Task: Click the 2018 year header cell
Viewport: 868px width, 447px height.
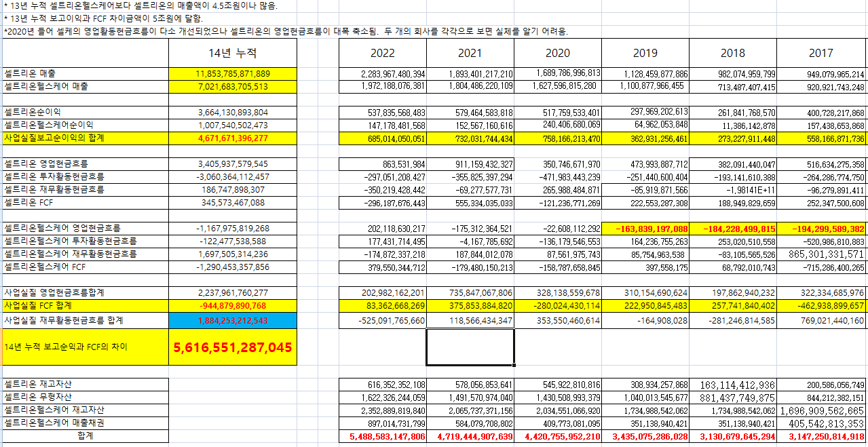Action: click(733, 53)
